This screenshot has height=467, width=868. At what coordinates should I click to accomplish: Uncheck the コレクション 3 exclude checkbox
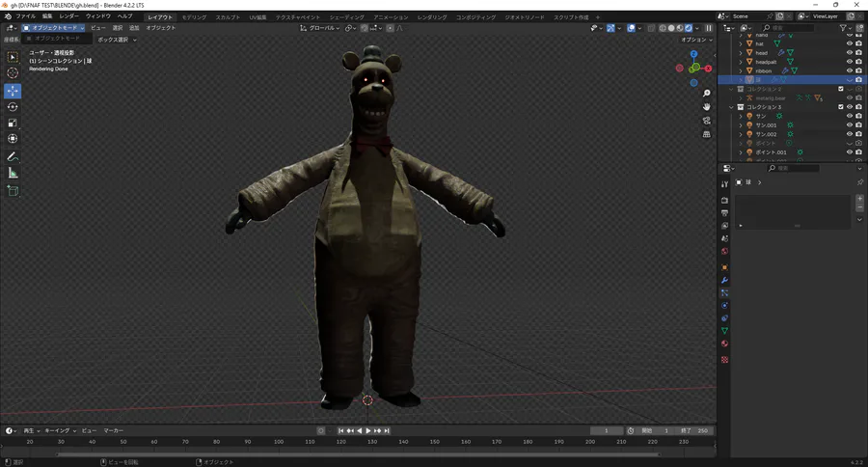841,107
